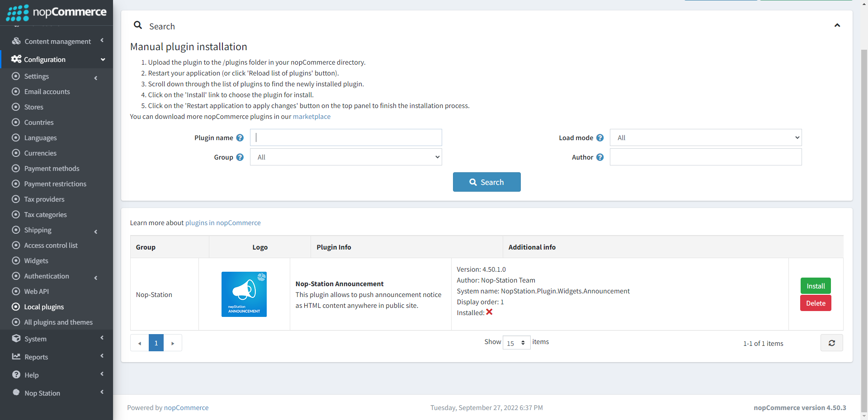
Task: Click the Help question mark icon
Action: pos(16,375)
